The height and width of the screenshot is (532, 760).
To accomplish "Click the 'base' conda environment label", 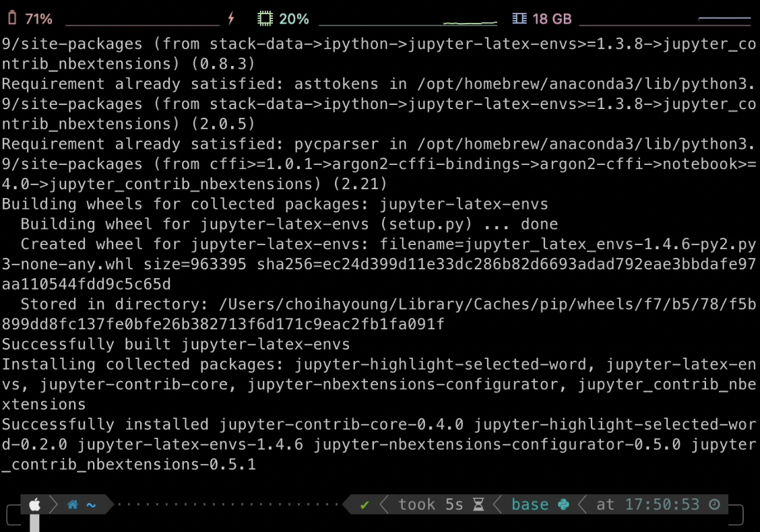I will point(530,504).
